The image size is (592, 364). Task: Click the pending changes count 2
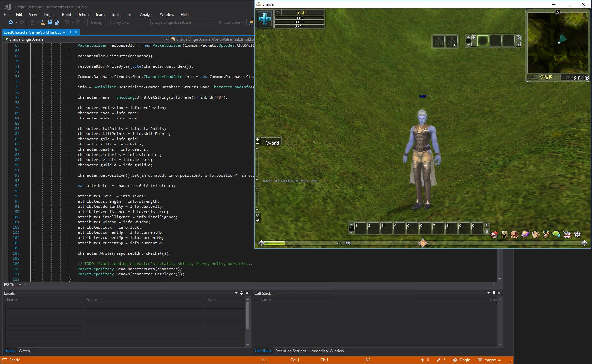tap(441, 360)
